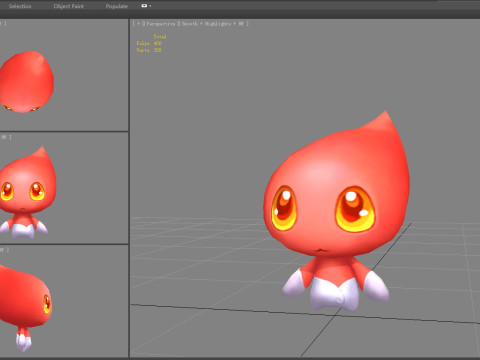
Task: Click the Verts count statistic
Action: pos(149,50)
